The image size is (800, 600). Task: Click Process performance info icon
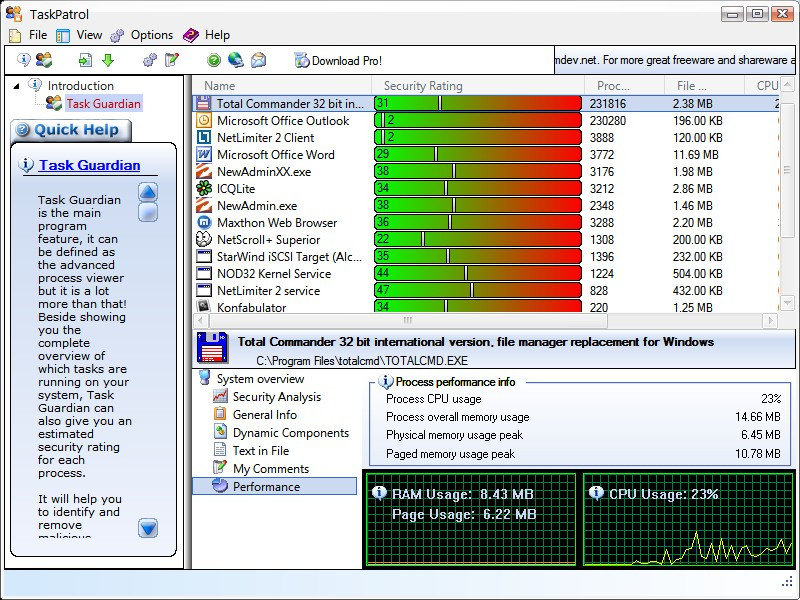pyautogui.click(x=386, y=382)
